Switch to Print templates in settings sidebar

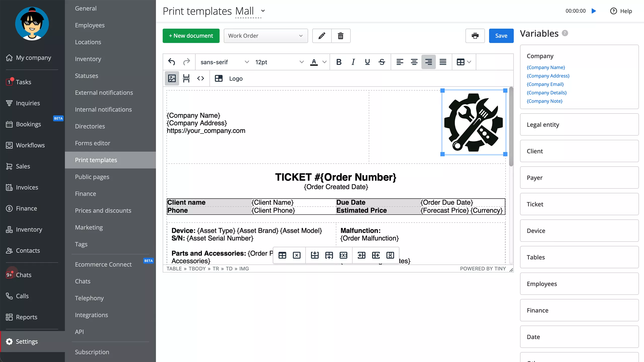tap(96, 160)
